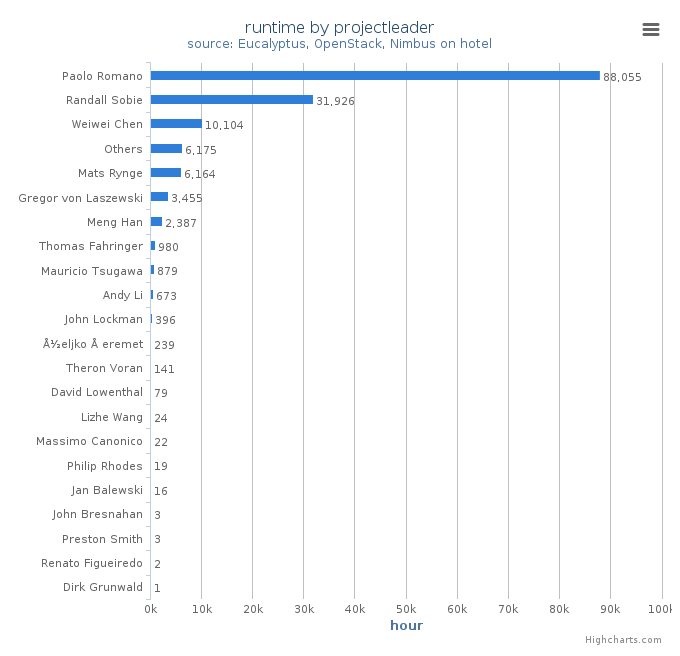680x656 pixels.
Task: Click the 980 data label
Action: pyautogui.click(x=168, y=247)
